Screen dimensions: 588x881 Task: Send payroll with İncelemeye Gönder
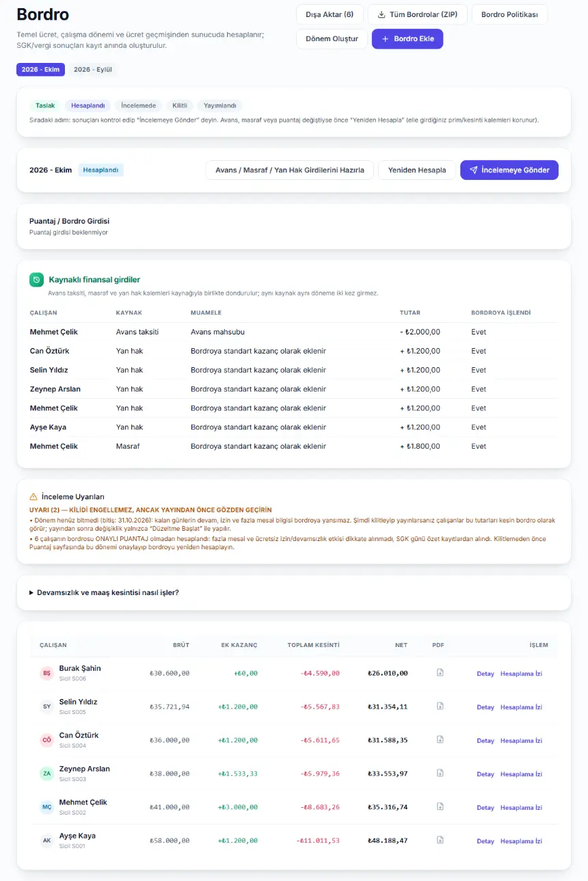tap(509, 170)
